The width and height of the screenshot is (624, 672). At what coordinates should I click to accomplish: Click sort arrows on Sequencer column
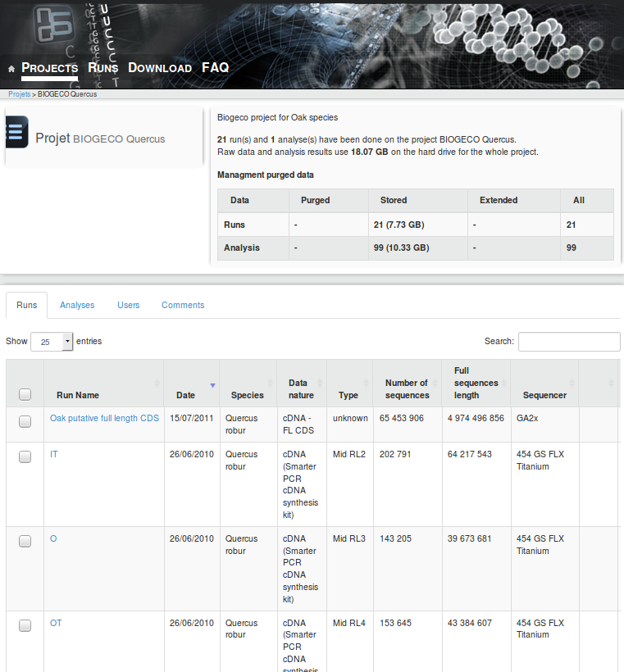point(572,384)
